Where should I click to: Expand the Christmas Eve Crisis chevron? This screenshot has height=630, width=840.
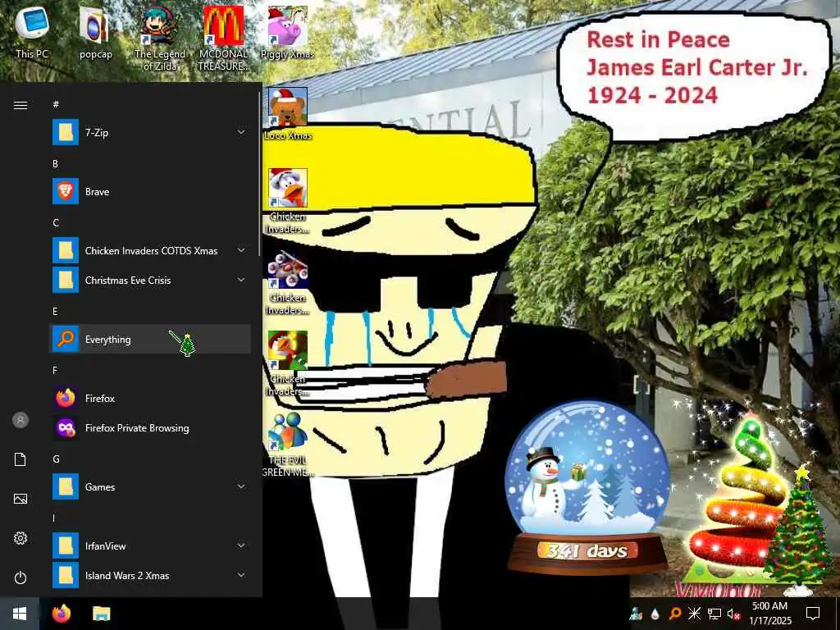pyautogui.click(x=241, y=280)
